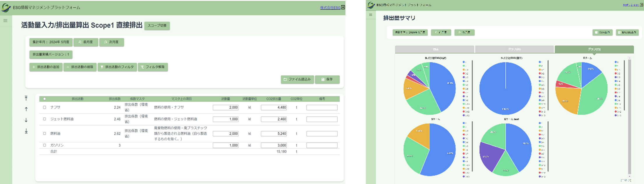Open 集計年月 selector in 排出量サマリ window
This screenshot has width=644, height=184.
pos(410,32)
